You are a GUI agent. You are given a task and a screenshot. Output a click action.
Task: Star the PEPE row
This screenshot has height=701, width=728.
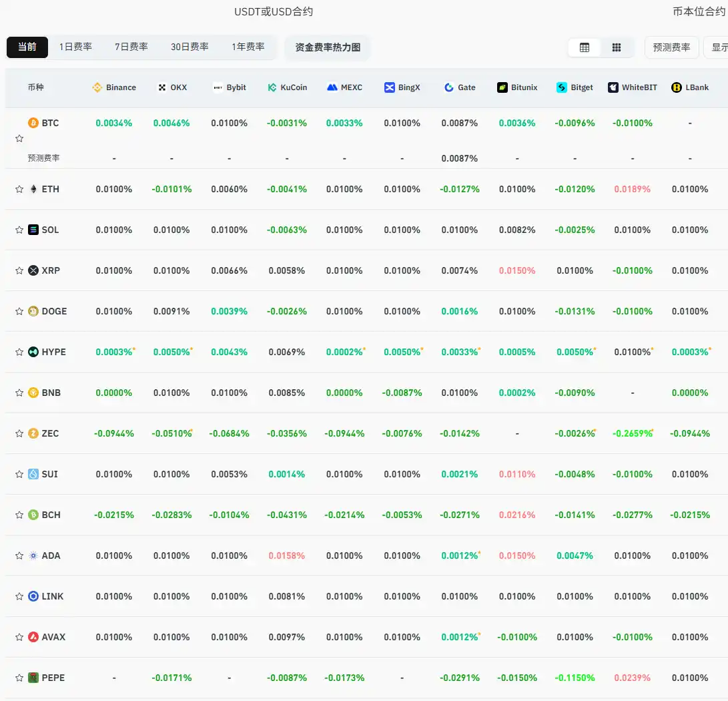point(19,678)
